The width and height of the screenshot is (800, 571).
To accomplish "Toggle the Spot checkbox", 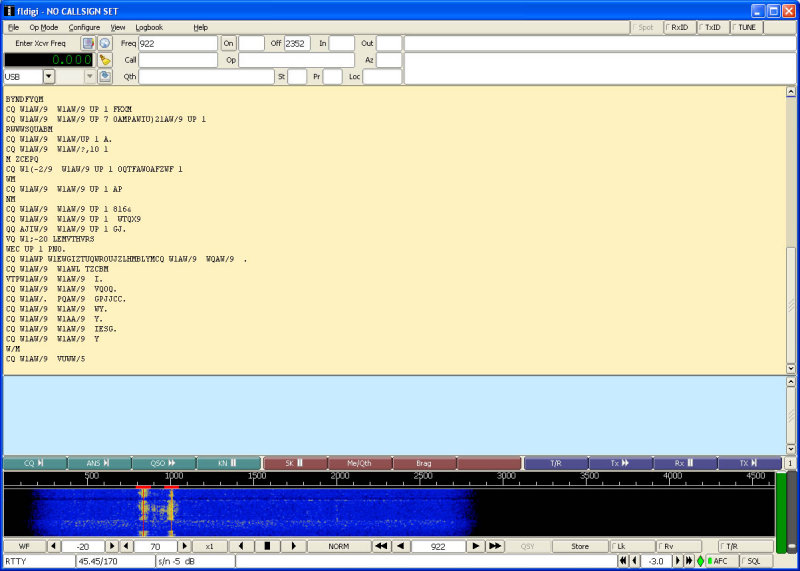I will [x=645, y=28].
